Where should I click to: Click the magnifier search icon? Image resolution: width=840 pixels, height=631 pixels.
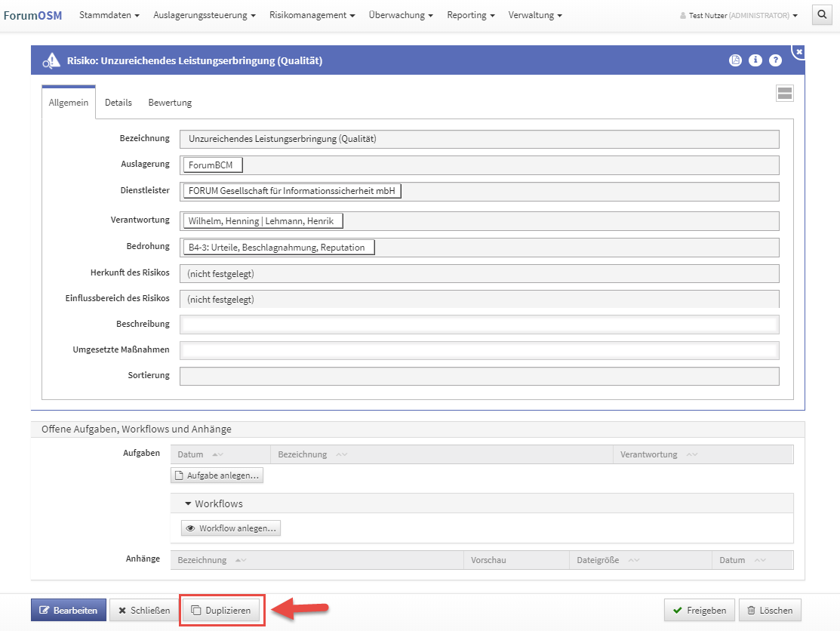point(821,14)
